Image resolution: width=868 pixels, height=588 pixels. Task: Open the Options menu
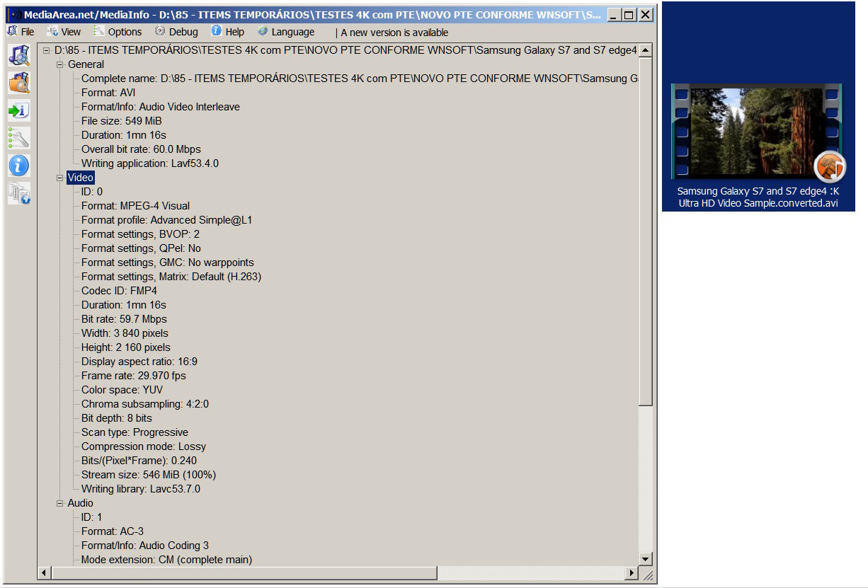point(118,32)
